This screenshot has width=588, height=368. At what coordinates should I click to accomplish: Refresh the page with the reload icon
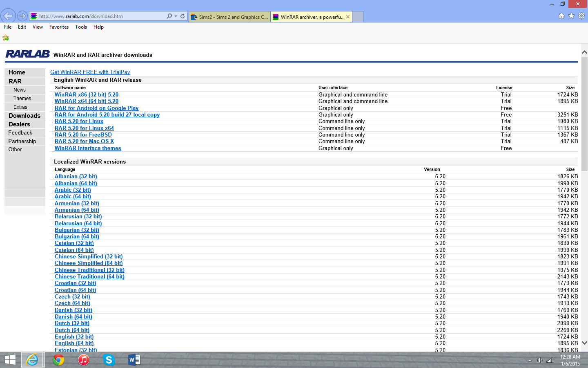(x=183, y=16)
